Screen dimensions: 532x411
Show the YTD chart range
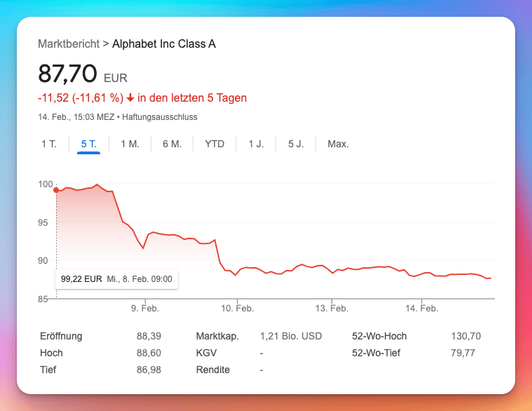[214, 144]
